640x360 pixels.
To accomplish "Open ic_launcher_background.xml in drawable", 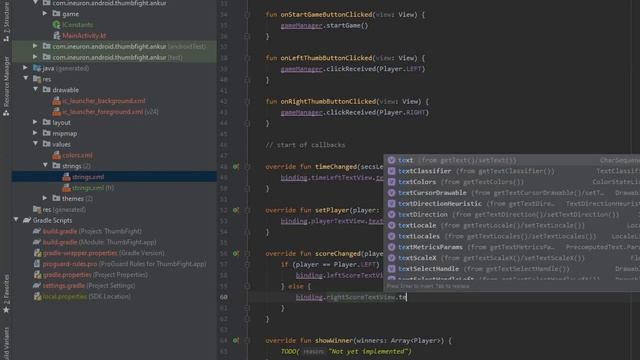I will click(x=104, y=101).
